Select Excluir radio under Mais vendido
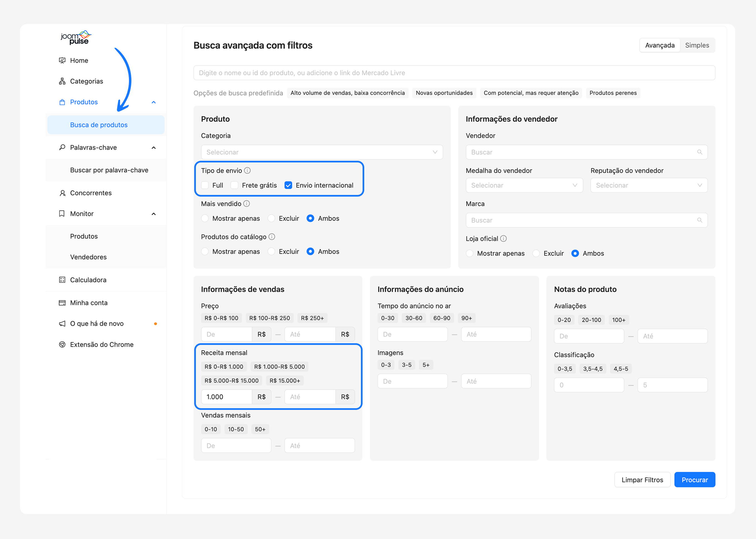Screen dimensions: 756x539 [x=271, y=218]
